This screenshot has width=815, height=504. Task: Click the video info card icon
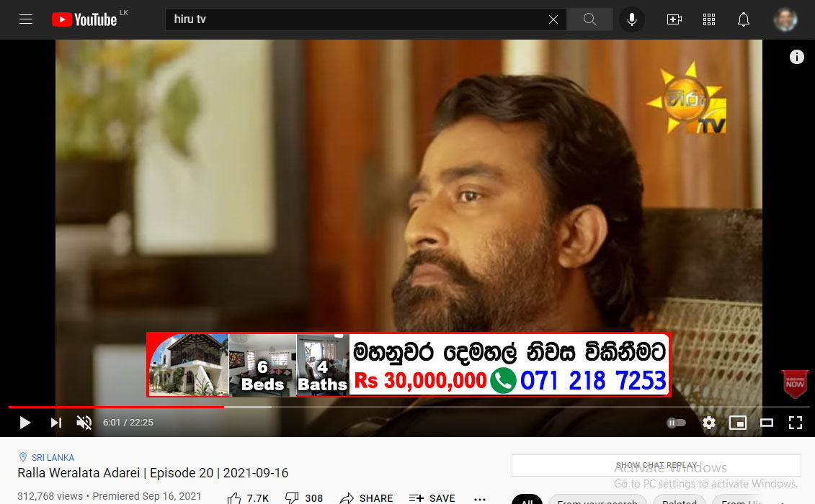tap(796, 57)
